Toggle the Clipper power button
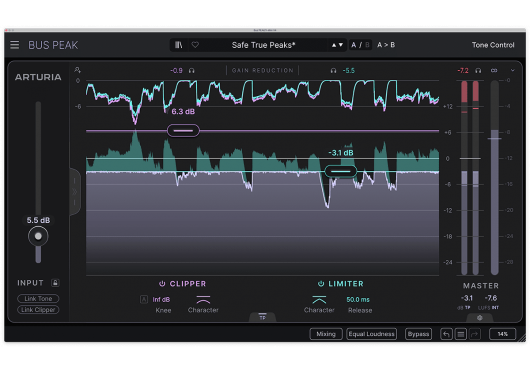The image size is (530, 371). pos(162,284)
